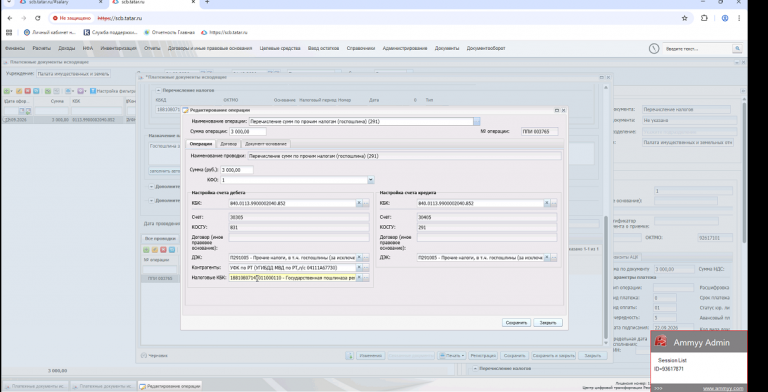
Task: Click the magnifier search button
Action: pos(737,49)
